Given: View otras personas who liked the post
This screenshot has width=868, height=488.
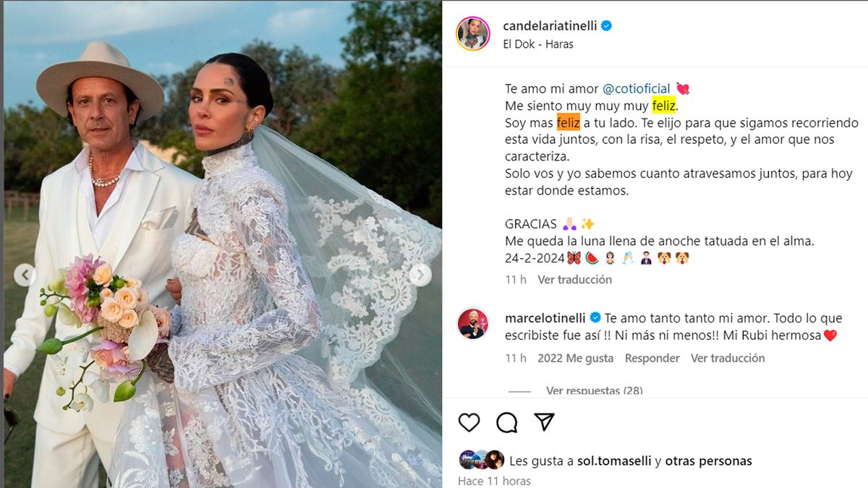Looking at the screenshot, I should click(x=708, y=461).
